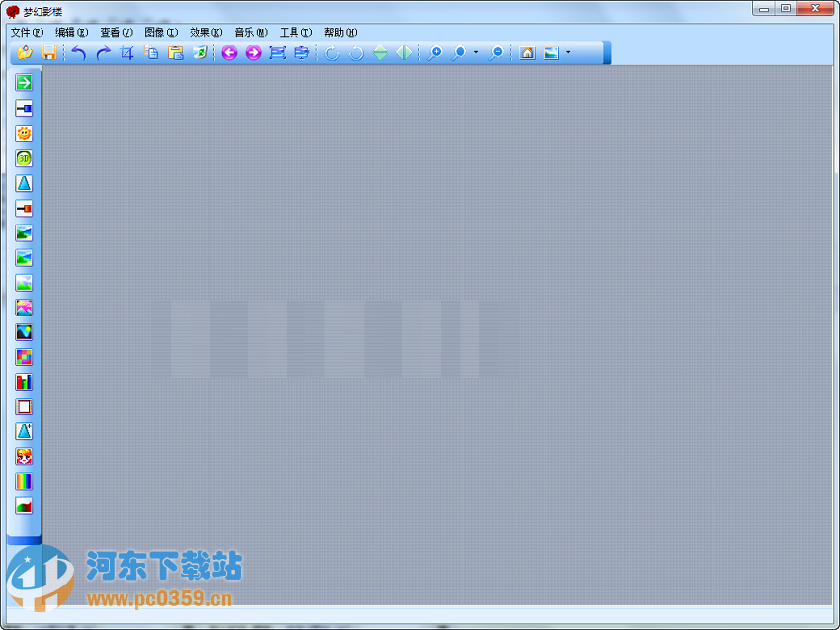Open the 效果 (Effects) menu

[206, 33]
